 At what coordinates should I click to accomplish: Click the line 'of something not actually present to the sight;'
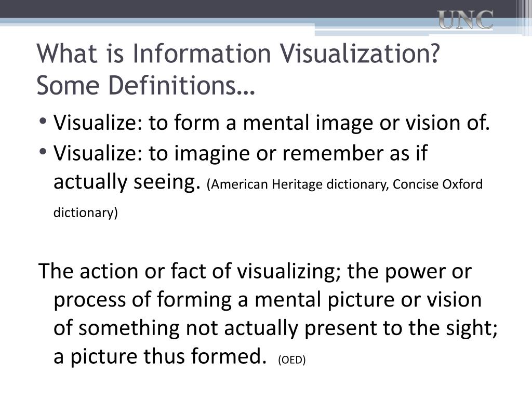coord(275,328)
